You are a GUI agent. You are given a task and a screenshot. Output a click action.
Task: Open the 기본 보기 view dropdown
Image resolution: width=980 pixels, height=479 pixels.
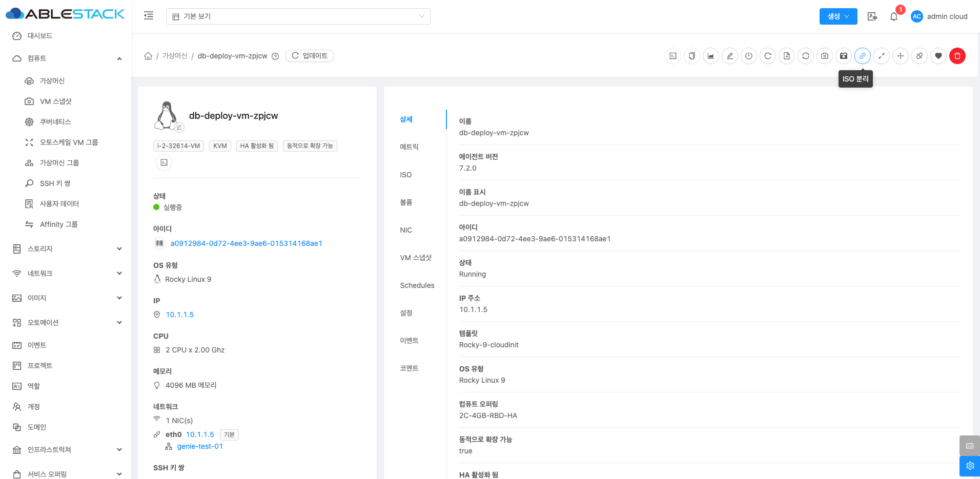pos(298,16)
